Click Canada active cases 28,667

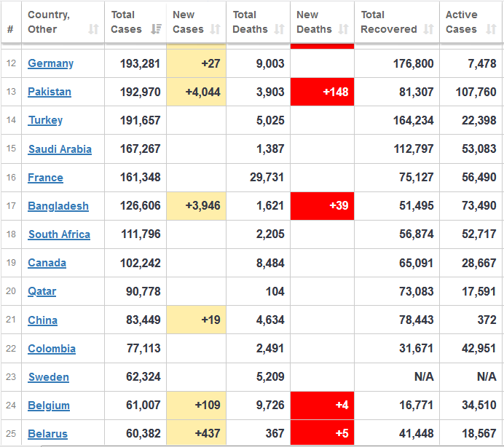tap(479, 264)
